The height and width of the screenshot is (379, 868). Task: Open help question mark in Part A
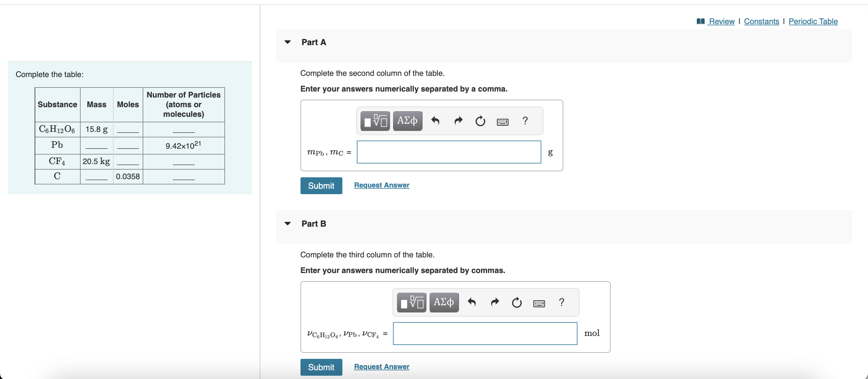pos(525,120)
